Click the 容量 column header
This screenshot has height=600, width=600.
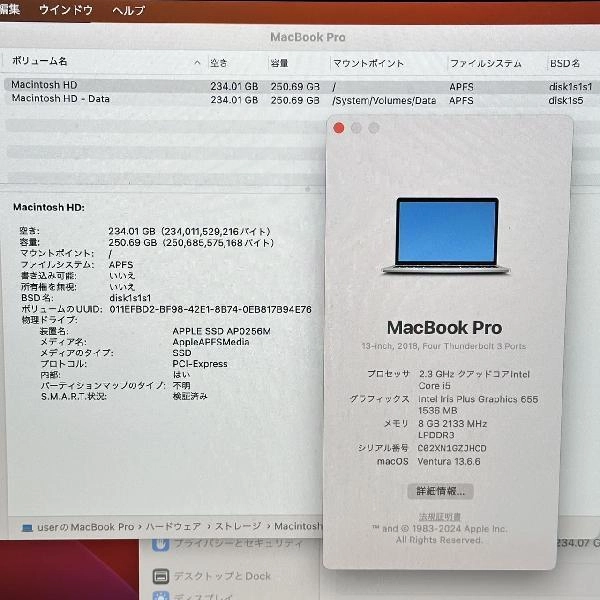point(279,63)
